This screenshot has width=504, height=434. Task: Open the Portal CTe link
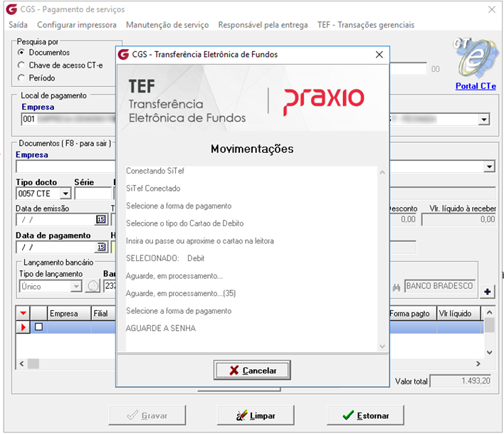click(x=476, y=86)
